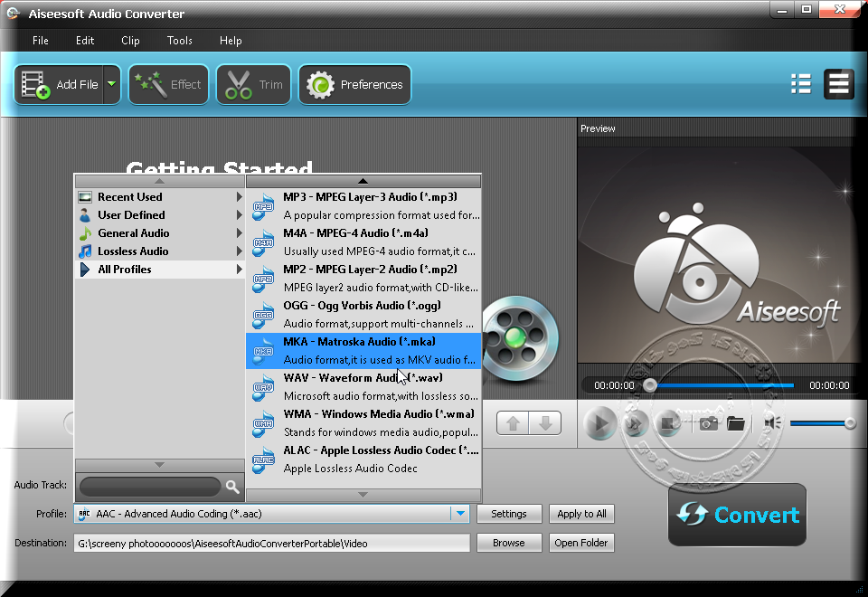Open the File menu
This screenshot has height=597, width=868.
(41, 41)
